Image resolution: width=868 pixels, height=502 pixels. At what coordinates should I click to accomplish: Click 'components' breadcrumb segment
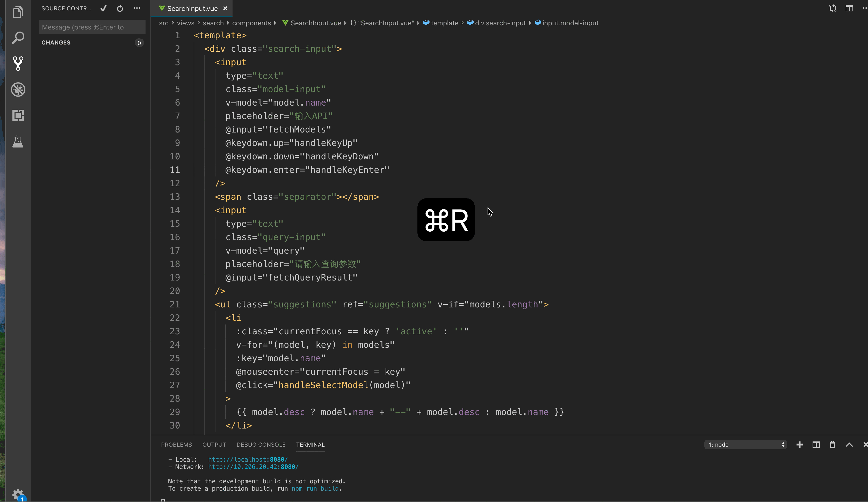click(251, 23)
